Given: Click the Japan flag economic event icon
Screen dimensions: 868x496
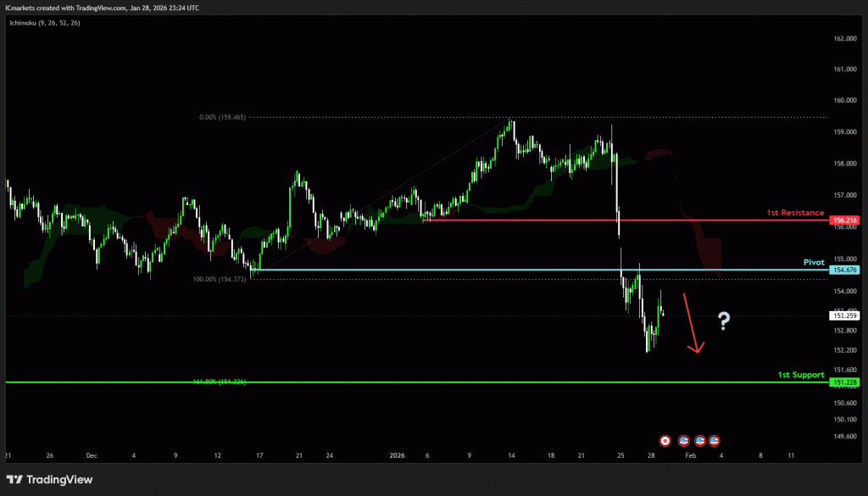Looking at the screenshot, I should tap(665, 440).
